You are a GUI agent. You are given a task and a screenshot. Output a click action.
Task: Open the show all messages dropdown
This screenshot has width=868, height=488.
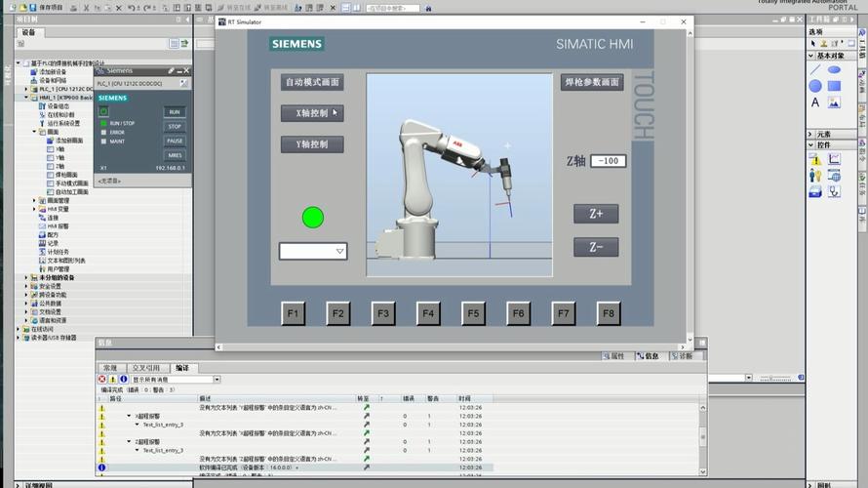coord(176,380)
